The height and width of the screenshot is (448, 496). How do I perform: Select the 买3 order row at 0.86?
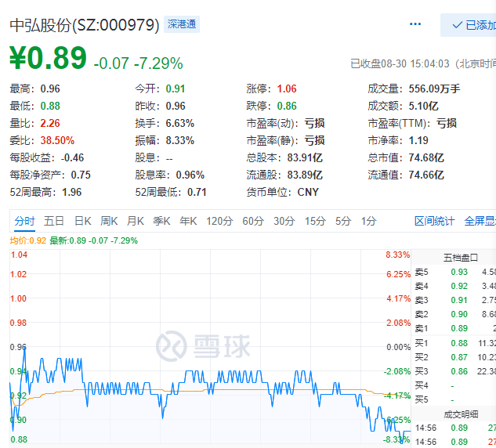(455, 371)
